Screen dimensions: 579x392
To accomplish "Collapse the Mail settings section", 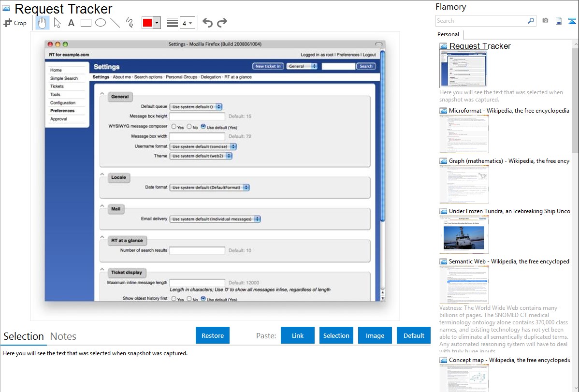I will click(102, 206).
